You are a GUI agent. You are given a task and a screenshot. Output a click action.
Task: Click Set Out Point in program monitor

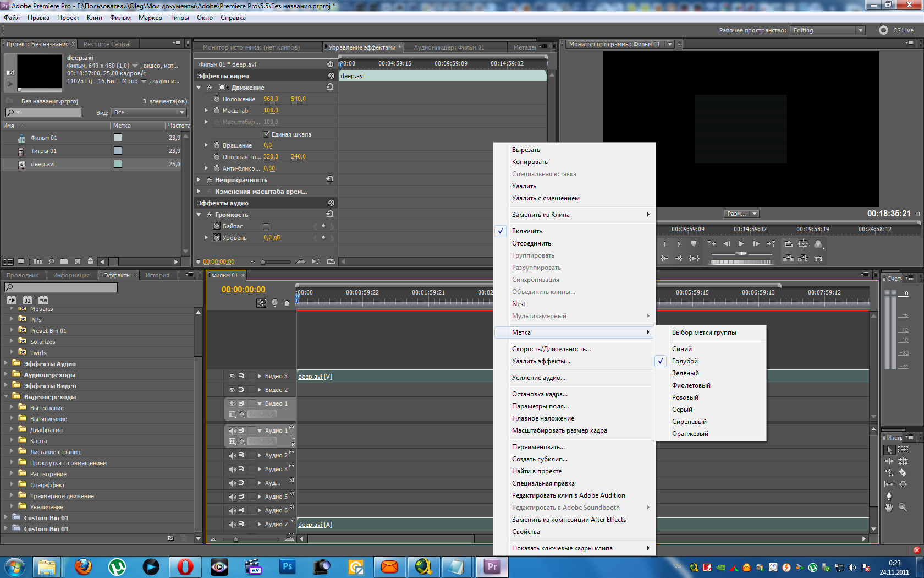(679, 244)
